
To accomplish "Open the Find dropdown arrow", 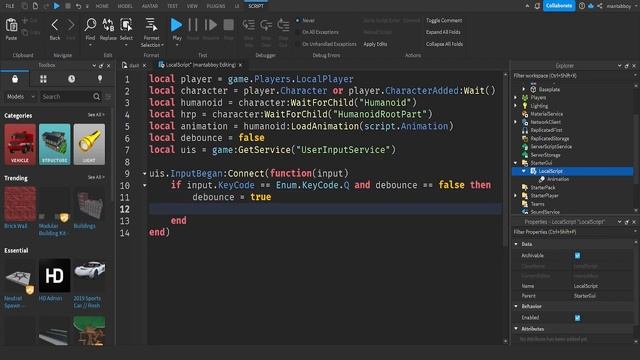I will pyautogui.click(x=90, y=45).
